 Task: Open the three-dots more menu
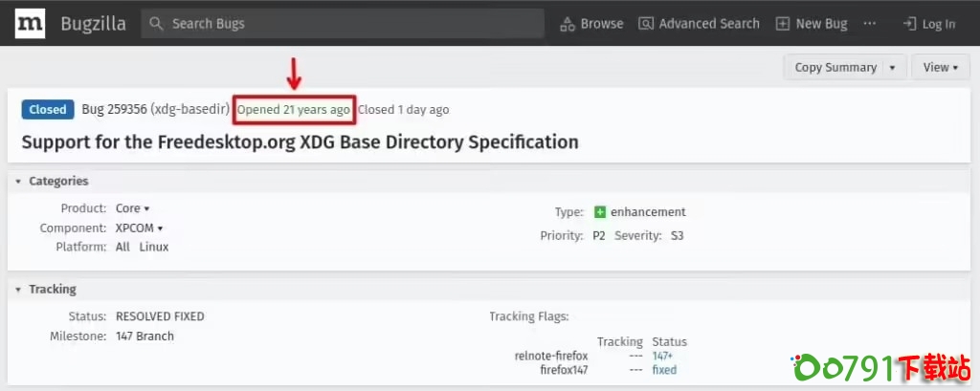pos(869,23)
